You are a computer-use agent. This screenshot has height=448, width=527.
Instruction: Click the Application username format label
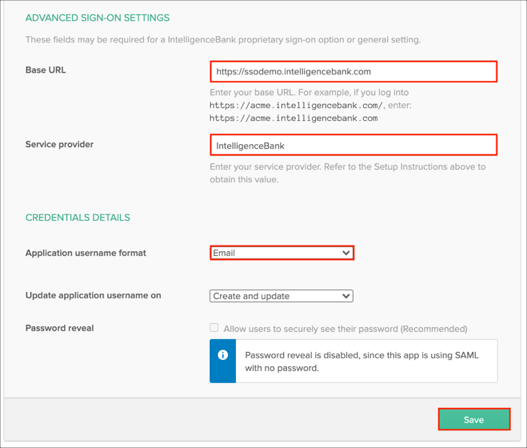pos(86,253)
